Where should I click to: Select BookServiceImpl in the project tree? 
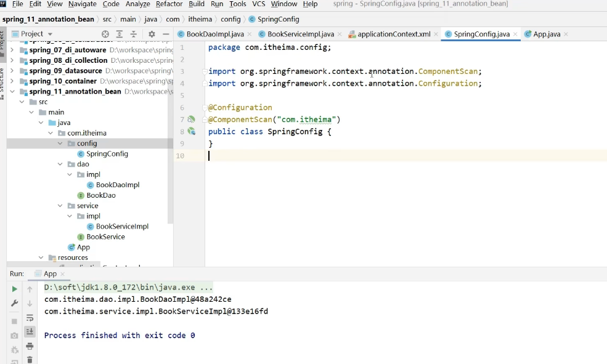point(122,226)
